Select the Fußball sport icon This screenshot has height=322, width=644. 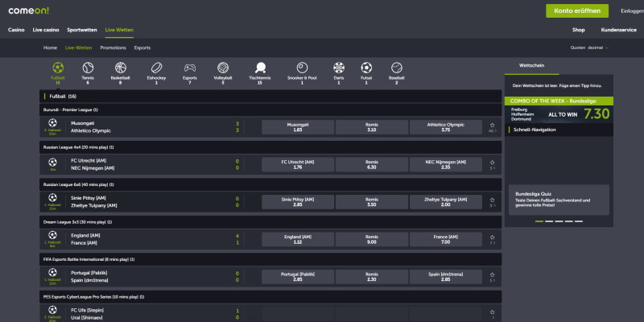pos(58,68)
